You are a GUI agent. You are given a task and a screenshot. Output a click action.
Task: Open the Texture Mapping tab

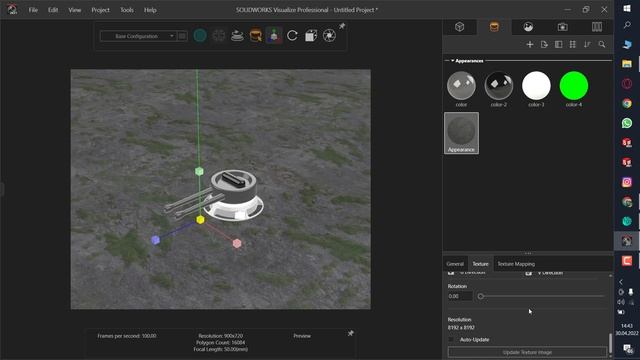click(x=516, y=264)
